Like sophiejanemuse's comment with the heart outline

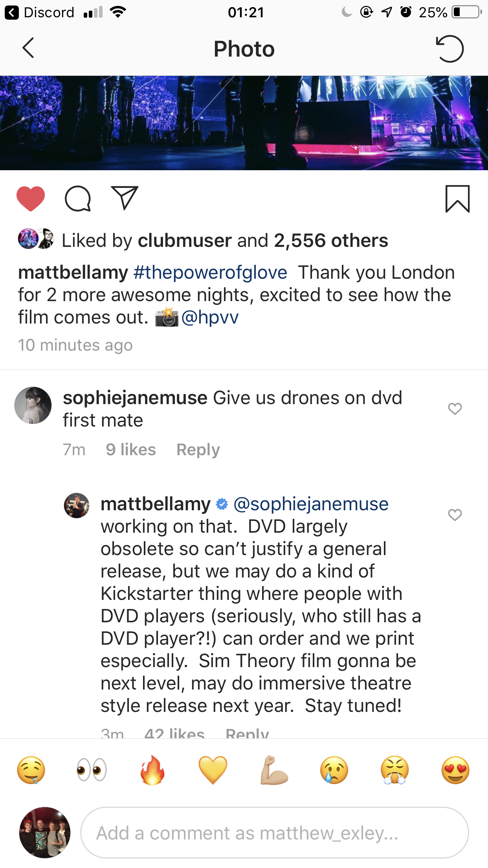(455, 409)
